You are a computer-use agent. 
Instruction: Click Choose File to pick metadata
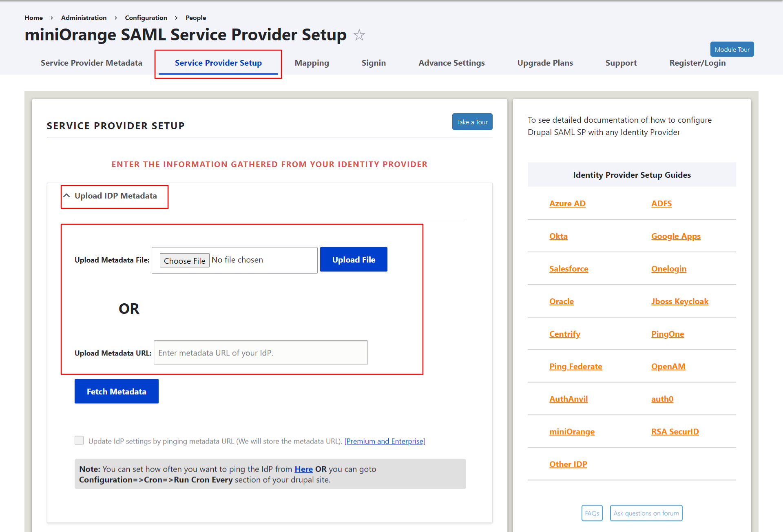click(x=184, y=260)
